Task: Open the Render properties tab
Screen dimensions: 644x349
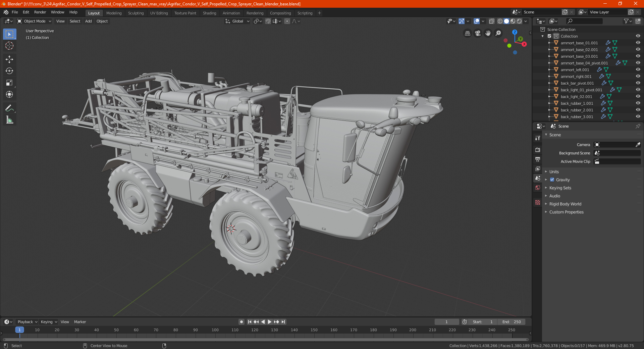Action: tap(538, 150)
